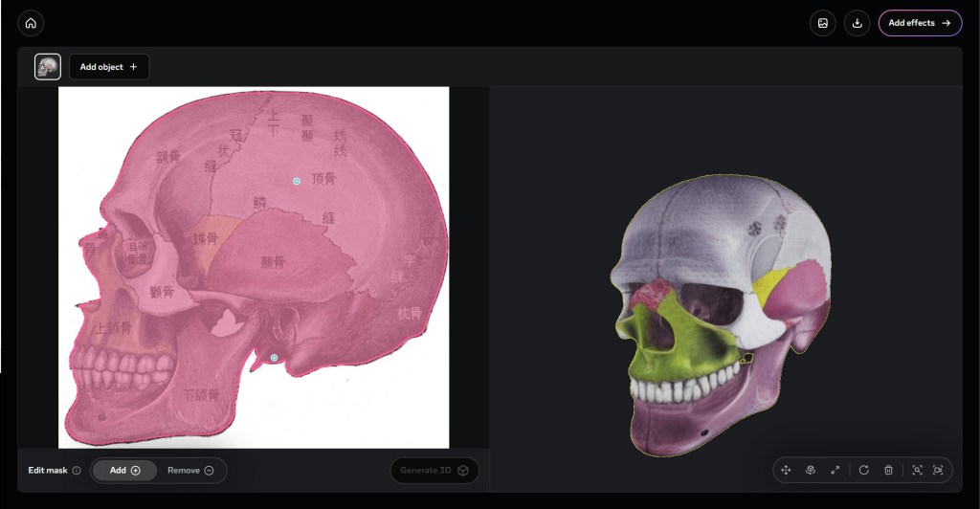Select the rotate 3D object tool

point(811,470)
